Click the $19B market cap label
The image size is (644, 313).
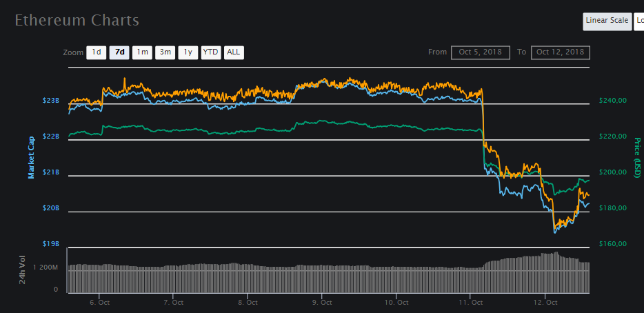pos(51,244)
